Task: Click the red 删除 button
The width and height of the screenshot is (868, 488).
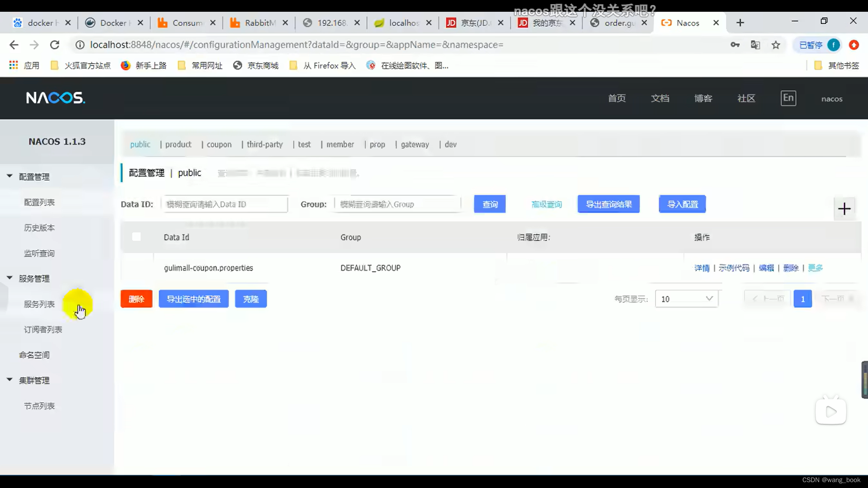Action: point(136,299)
